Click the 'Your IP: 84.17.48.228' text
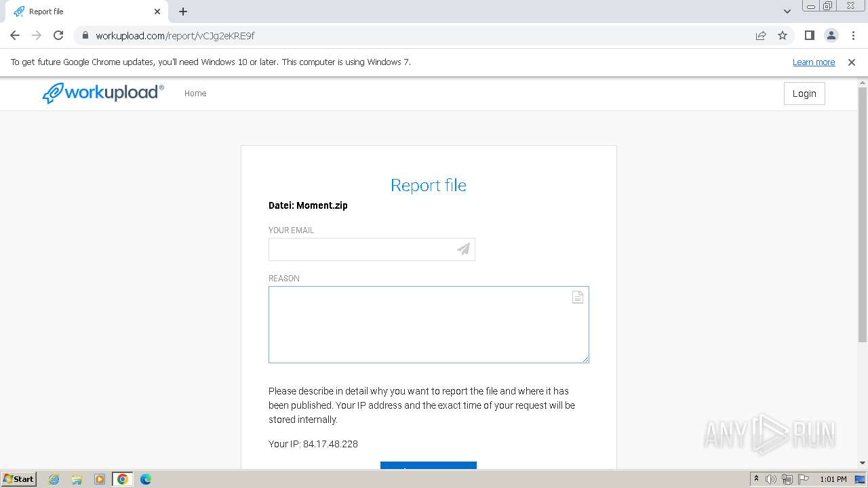The image size is (868, 488). click(313, 444)
